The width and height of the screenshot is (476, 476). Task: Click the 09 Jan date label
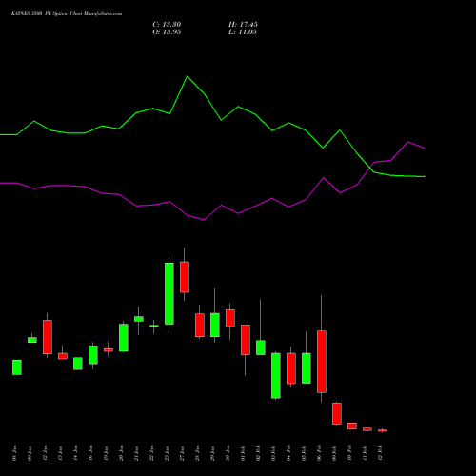coord(30,453)
